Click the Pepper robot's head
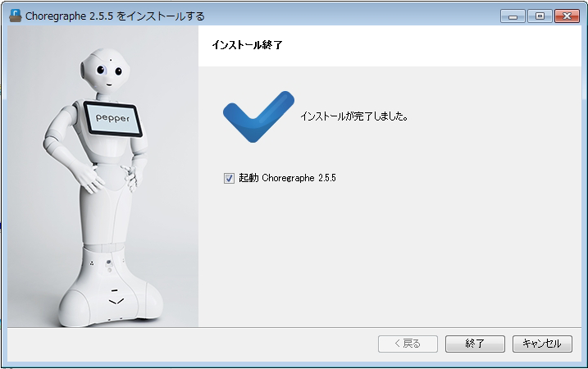This screenshot has height=369, width=588. point(110,64)
